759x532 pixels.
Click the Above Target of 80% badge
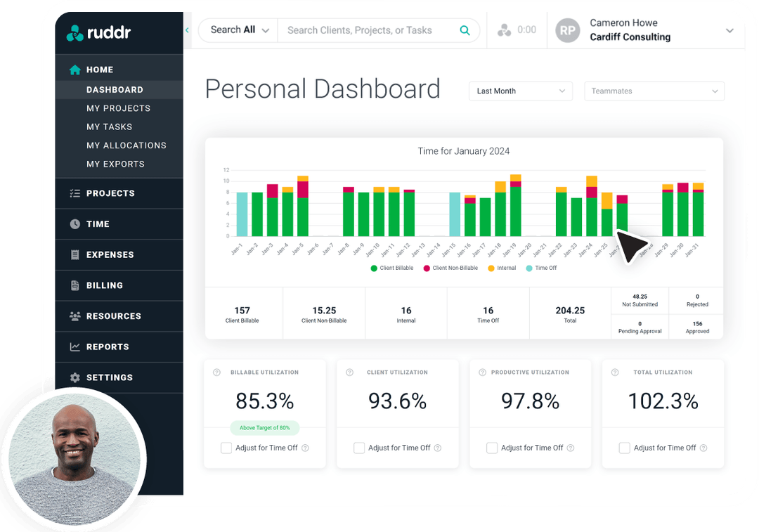coord(264,427)
